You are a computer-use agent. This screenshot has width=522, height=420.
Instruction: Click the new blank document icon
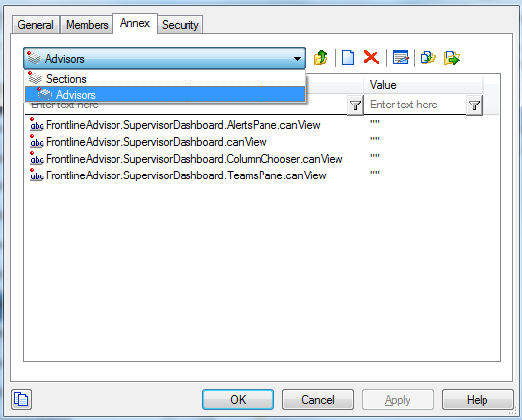point(348,58)
